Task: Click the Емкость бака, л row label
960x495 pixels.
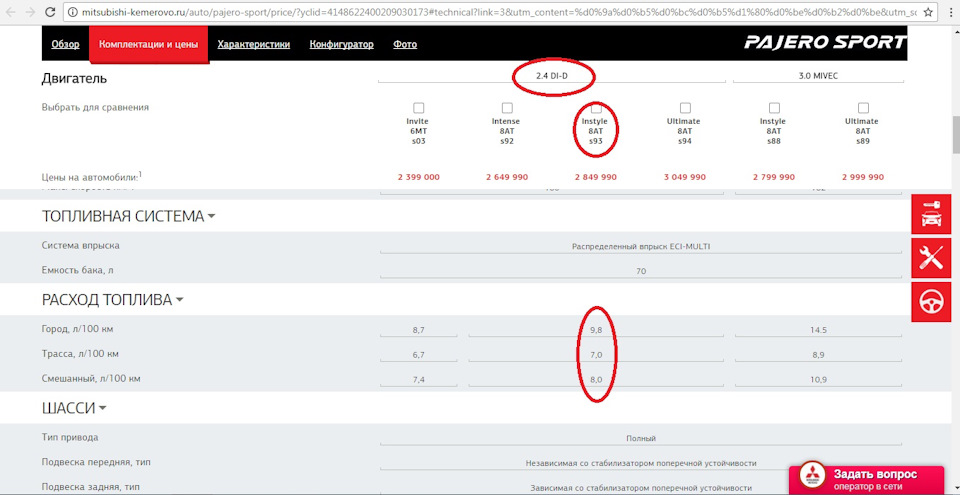Action: point(78,270)
